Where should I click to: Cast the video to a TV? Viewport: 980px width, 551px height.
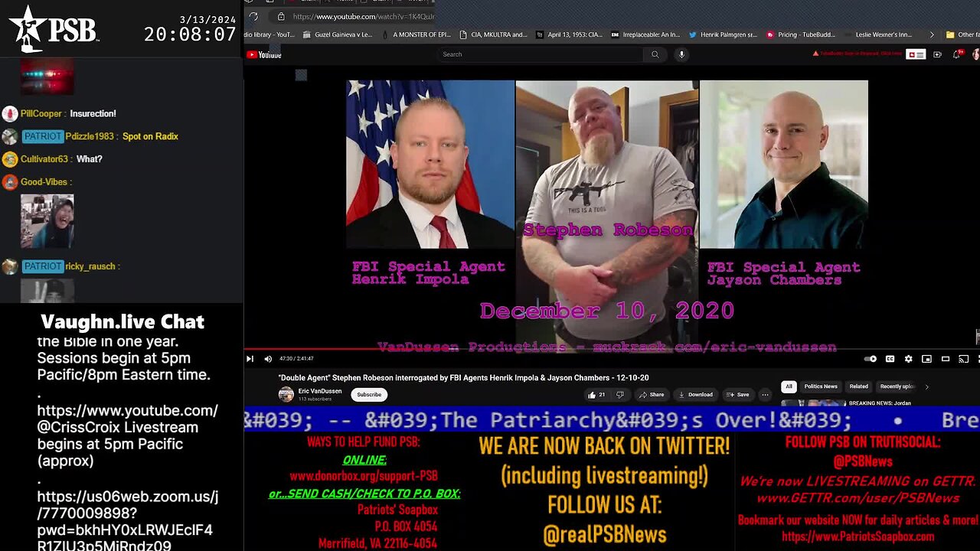tap(964, 359)
